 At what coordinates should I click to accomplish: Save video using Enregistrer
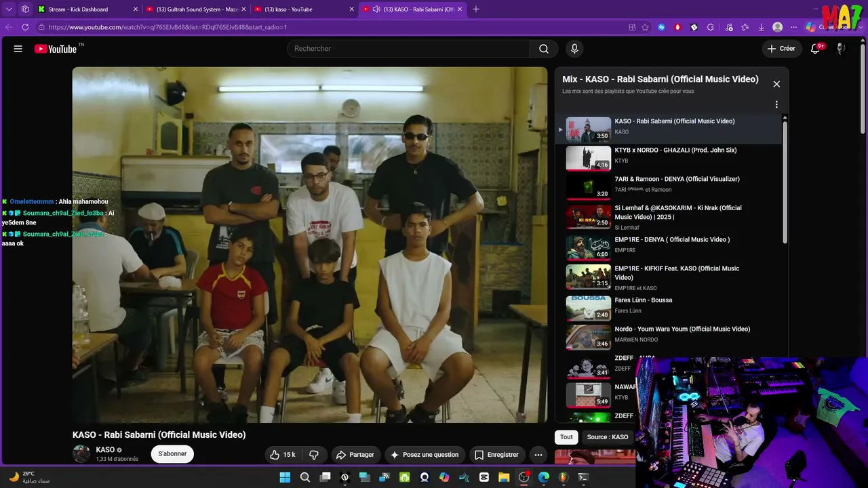point(496,455)
